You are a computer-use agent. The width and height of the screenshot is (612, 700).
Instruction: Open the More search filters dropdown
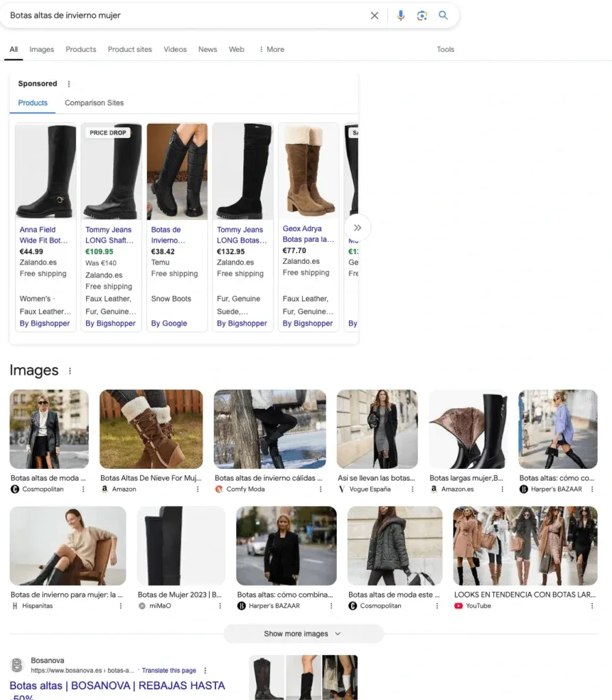coord(272,49)
